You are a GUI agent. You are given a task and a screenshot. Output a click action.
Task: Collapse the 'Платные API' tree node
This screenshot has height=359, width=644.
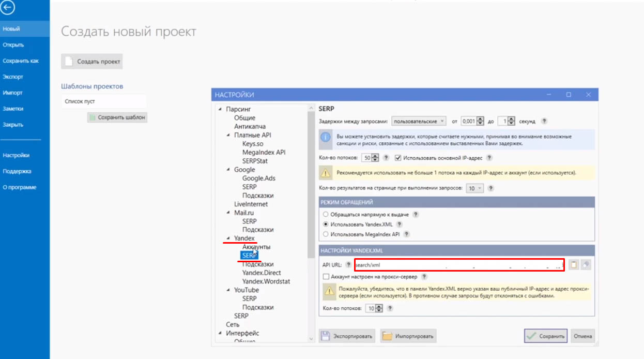tap(228, 135)
